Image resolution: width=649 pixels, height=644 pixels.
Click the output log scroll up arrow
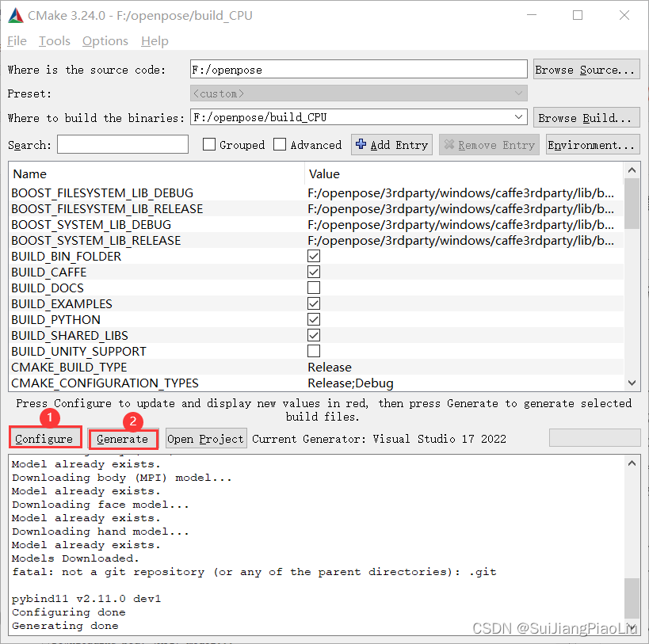click(x=632, y=463)
